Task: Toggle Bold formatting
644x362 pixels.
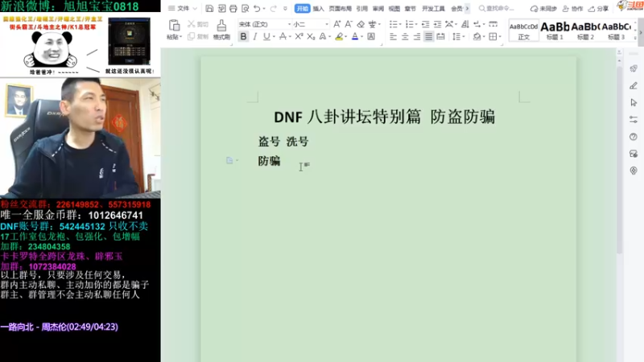Action: click(x=243, y=36)
